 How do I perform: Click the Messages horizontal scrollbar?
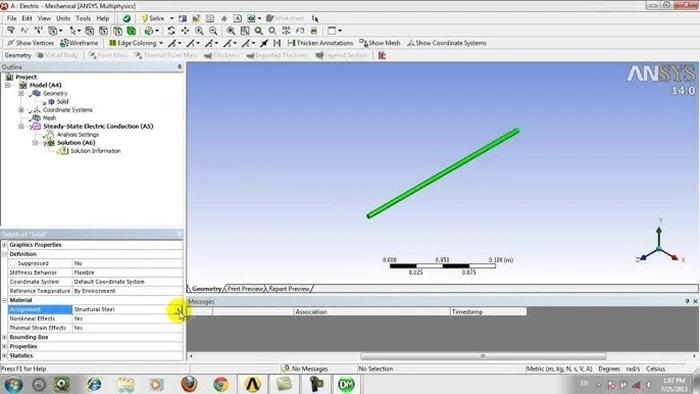(483, 356)
